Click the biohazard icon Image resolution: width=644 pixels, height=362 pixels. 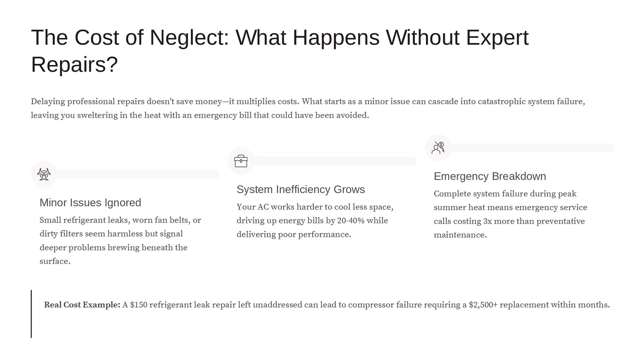44,174
